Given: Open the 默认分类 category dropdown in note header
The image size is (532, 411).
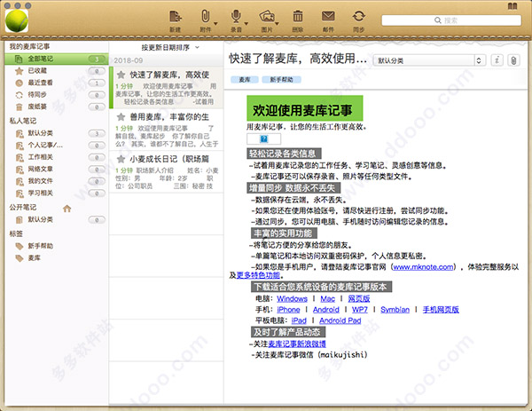Looking at the screenshot, I should 429,60.
